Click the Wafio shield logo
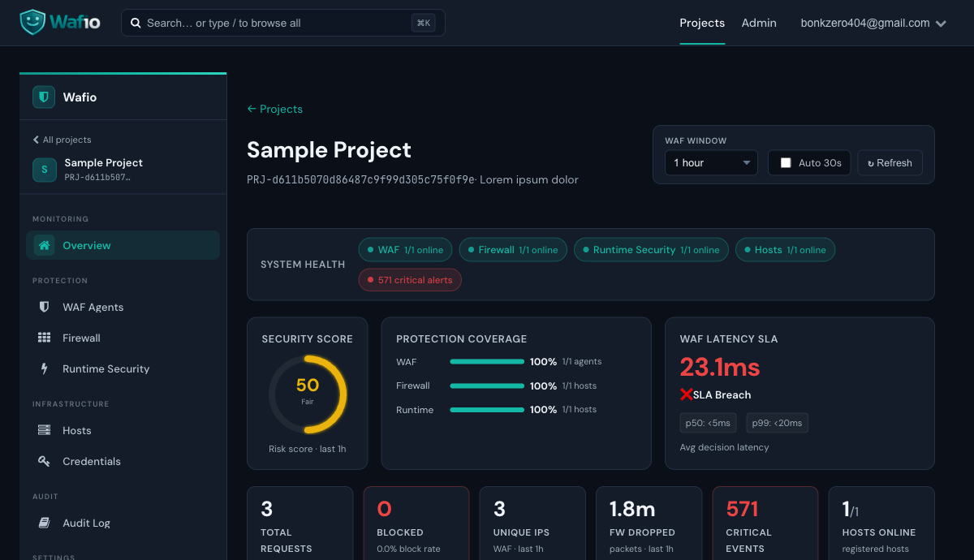 (x=32, y=23)
